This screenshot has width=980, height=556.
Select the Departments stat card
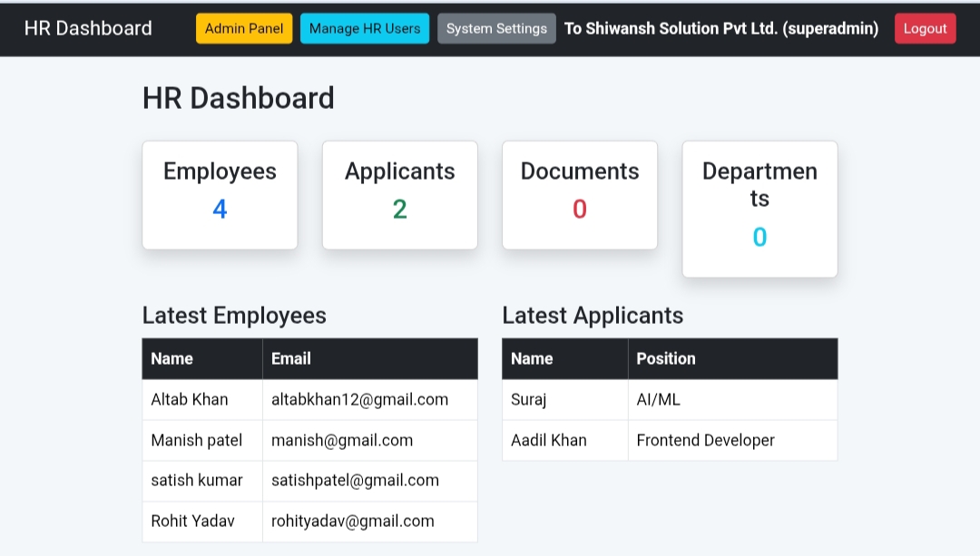[760, 209]
